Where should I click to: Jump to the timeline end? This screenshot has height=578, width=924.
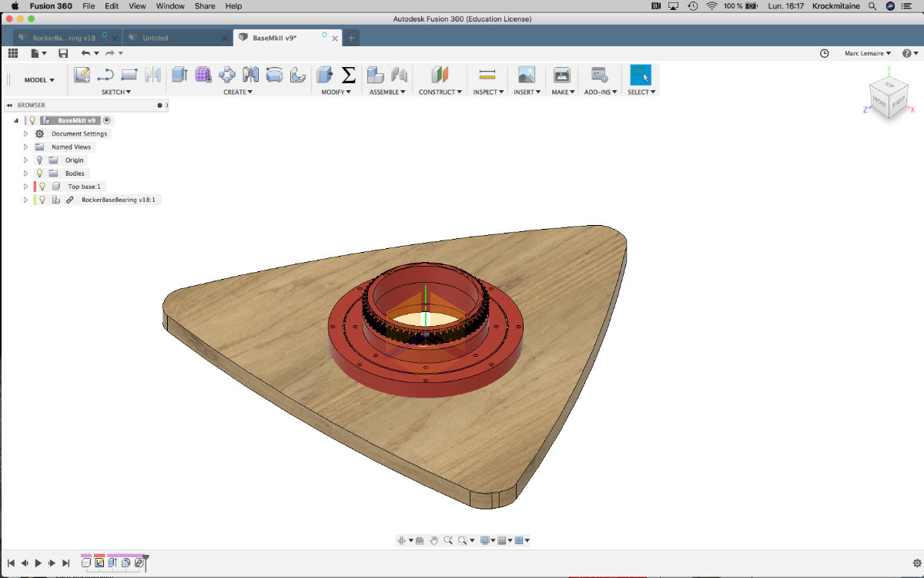tap(66, 563)
